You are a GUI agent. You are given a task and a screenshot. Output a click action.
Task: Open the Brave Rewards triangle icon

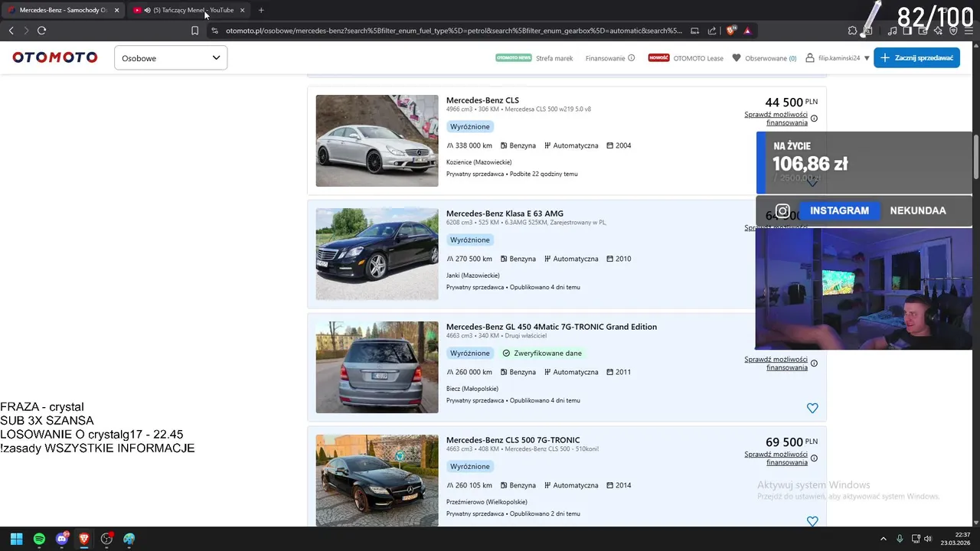(747, 31)
